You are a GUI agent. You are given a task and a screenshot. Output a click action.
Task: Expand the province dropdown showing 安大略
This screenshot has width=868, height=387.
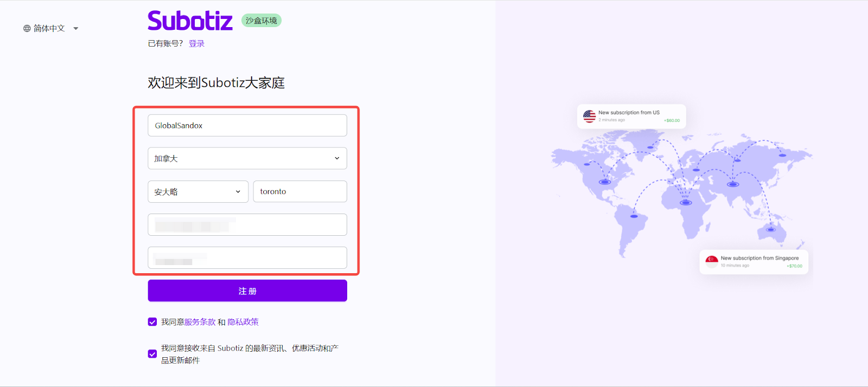[x=198, y=192]
